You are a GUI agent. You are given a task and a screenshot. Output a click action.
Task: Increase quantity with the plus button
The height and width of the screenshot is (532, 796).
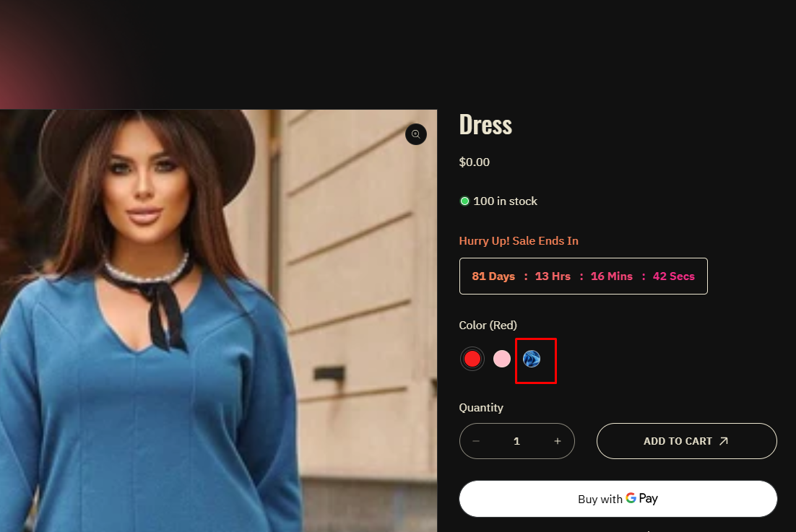[558, 441]
